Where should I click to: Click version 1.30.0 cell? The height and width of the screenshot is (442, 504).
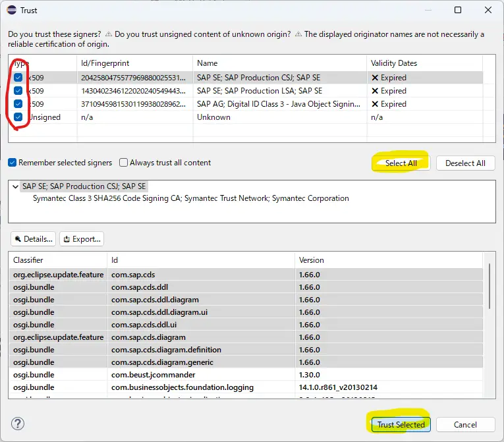click(309, 375)
